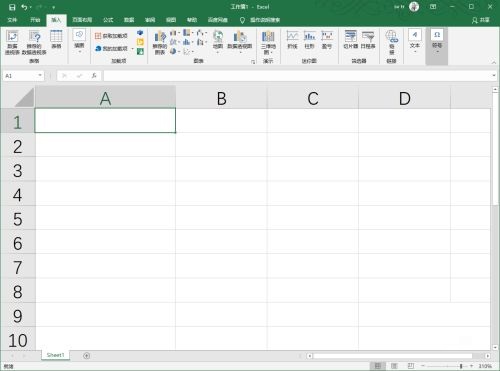Insert a combo chart
The image size is (500, 371).
(x=201, y=42)
